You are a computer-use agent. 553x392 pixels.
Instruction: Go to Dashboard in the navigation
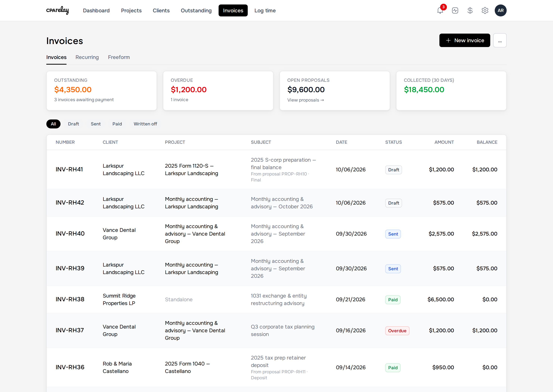click(96, 10)
